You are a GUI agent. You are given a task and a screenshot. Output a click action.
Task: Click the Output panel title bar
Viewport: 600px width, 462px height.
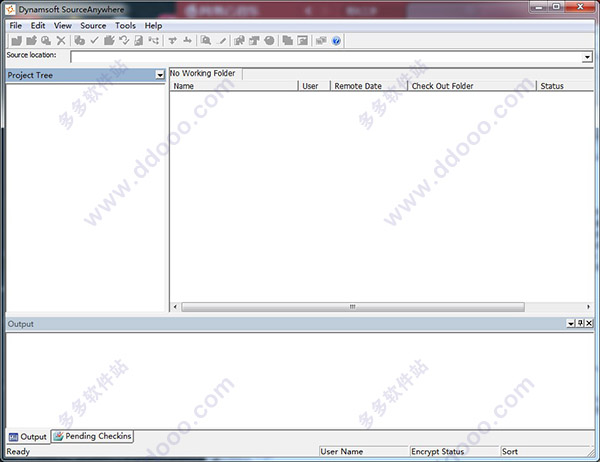tap(300, 324)
